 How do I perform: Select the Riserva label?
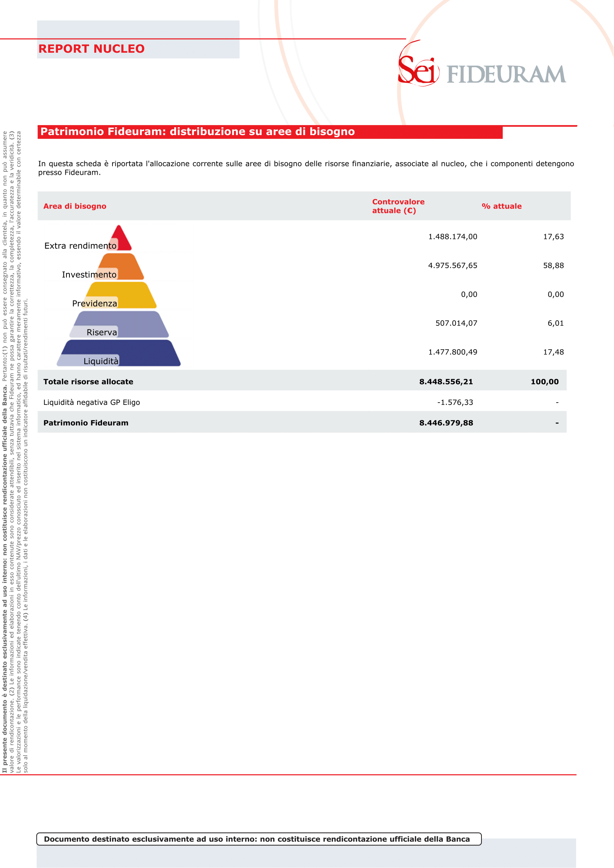click(102, 332)
